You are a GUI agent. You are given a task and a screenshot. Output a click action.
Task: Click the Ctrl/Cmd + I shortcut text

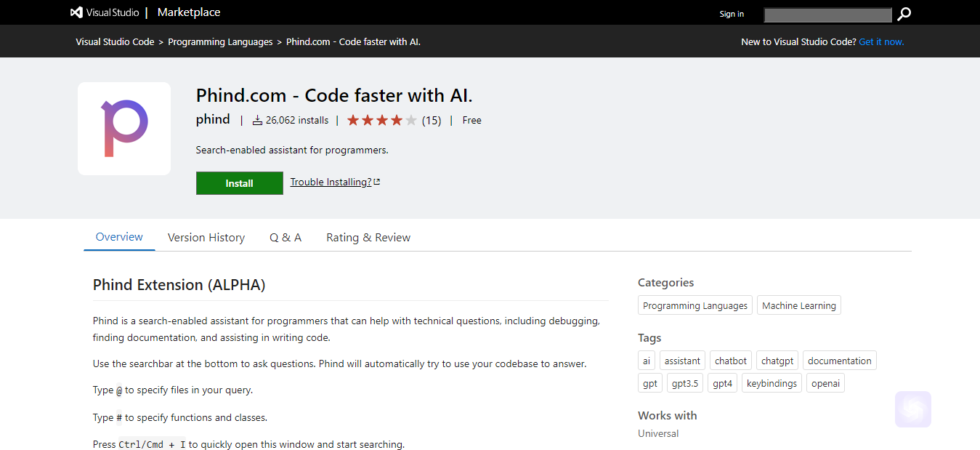pyautogui.click(x=152, y=444)
